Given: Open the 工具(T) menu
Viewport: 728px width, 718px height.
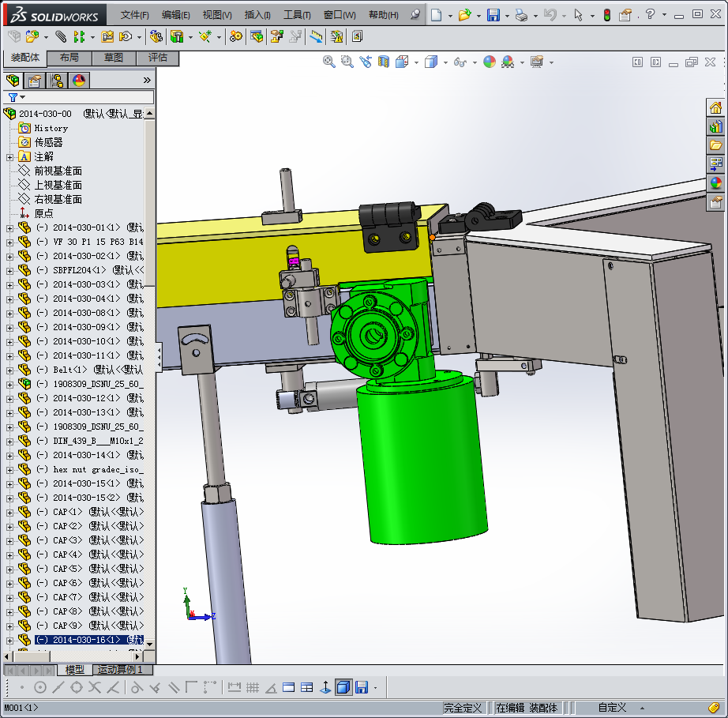Looking at the screenshot, I should click(297, 15).
